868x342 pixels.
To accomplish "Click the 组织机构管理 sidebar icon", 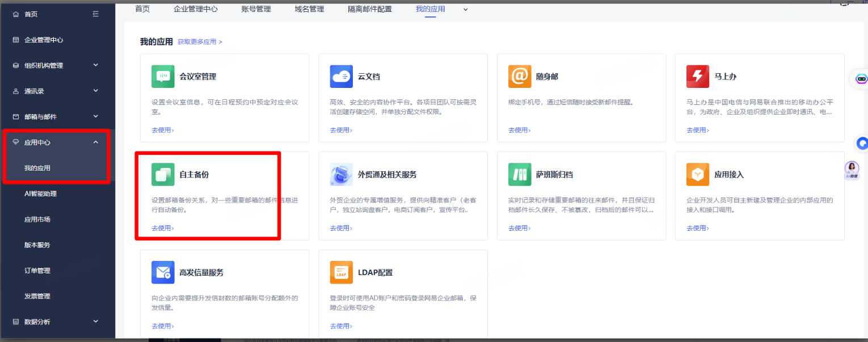I will pyautogui.click(x=15, y=65).
